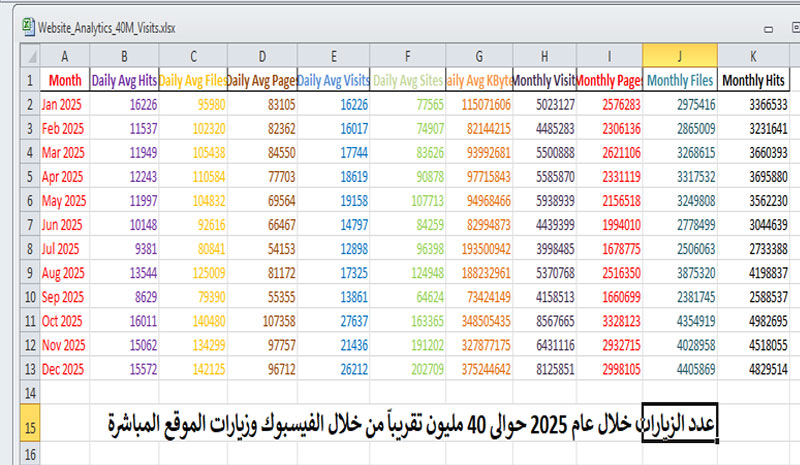Click the Monthly Hits header cell

click(755, 79)
